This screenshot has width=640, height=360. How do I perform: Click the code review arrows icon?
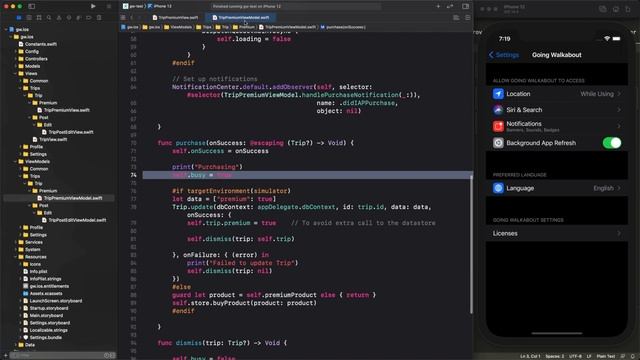tap(450, 6)
